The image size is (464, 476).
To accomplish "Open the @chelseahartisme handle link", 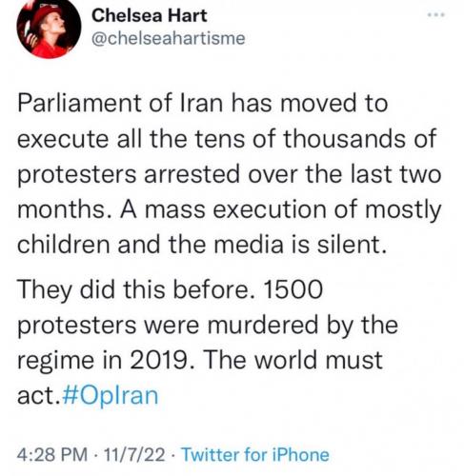I will (x=169, y=39).
